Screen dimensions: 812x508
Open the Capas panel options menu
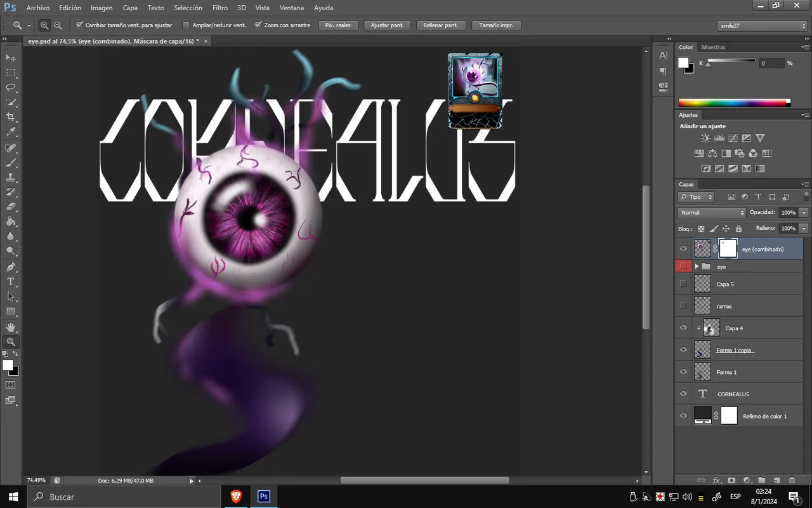tap(804, 184)
